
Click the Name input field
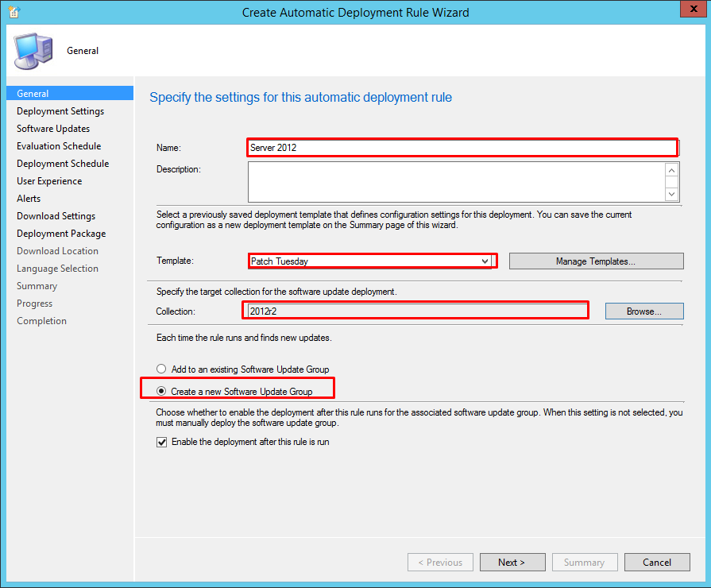point(461,147)
